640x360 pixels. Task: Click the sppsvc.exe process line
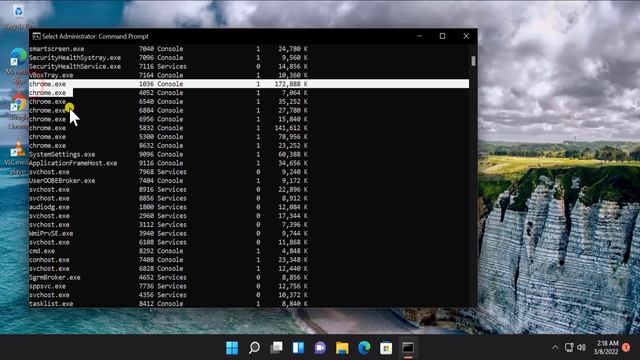(168, 287)
